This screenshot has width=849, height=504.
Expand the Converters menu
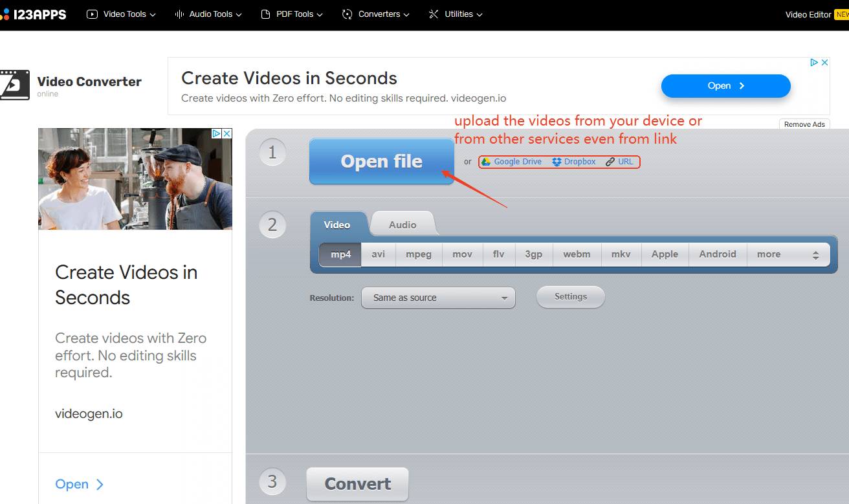point(376,14)
